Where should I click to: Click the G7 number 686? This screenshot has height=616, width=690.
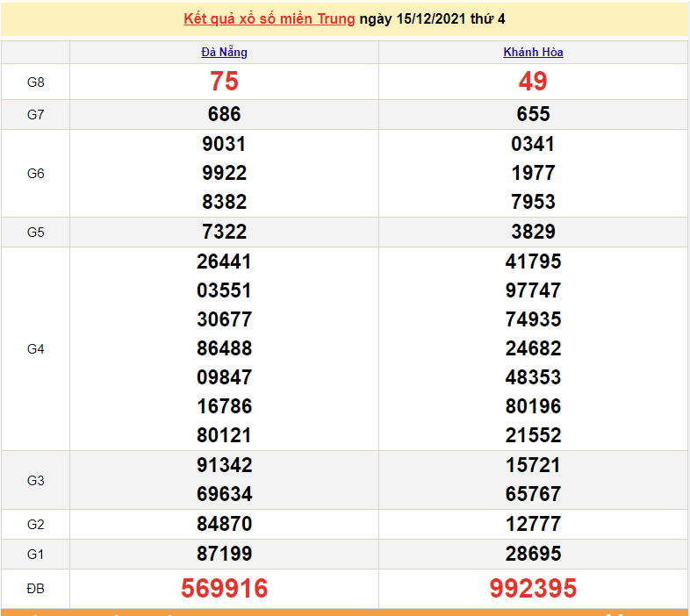(224, 114)
